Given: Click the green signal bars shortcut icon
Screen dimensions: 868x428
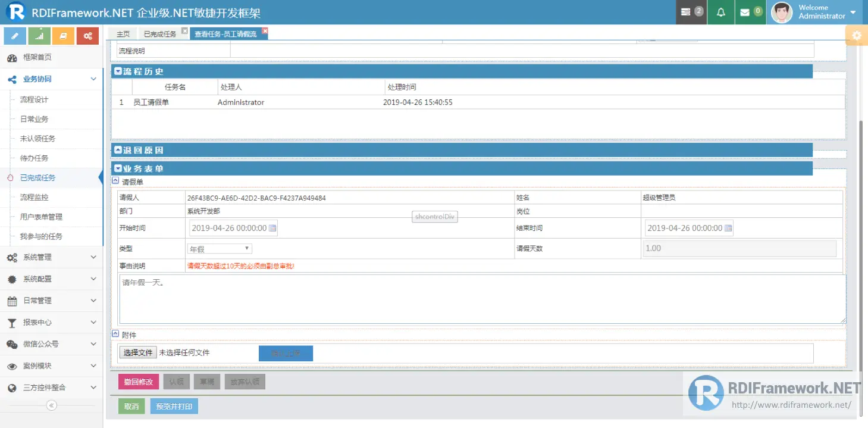Looking at the screenshot, I should pos(39,36).
